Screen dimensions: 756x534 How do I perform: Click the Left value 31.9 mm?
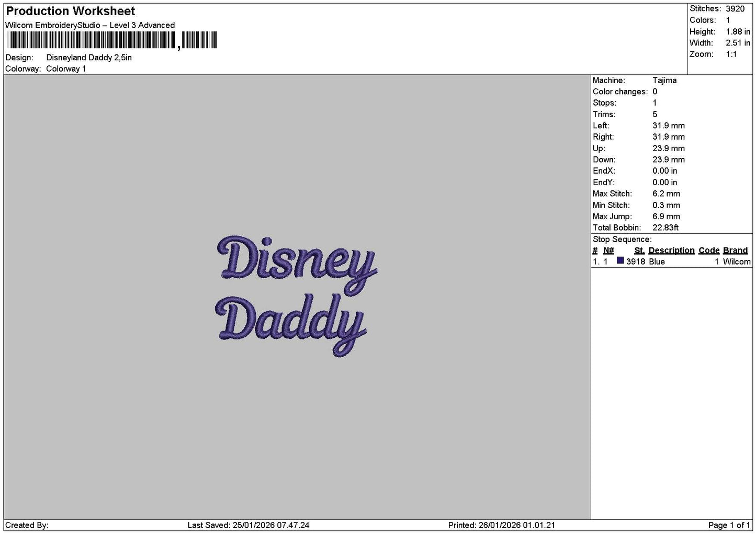(x=669, y=126)
